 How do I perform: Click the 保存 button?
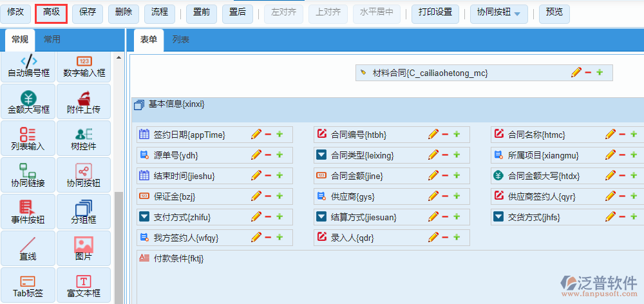click(87, 13)
